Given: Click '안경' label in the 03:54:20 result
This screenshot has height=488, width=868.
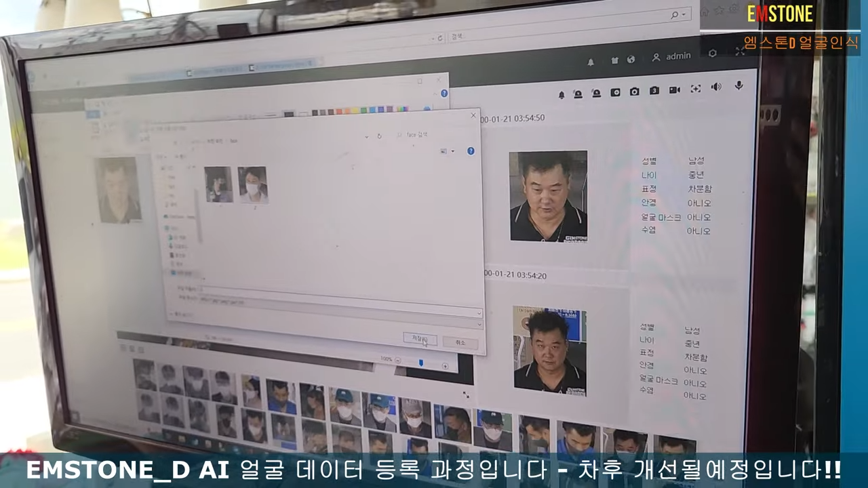Looking at the screenshot, I should [646, 365].
